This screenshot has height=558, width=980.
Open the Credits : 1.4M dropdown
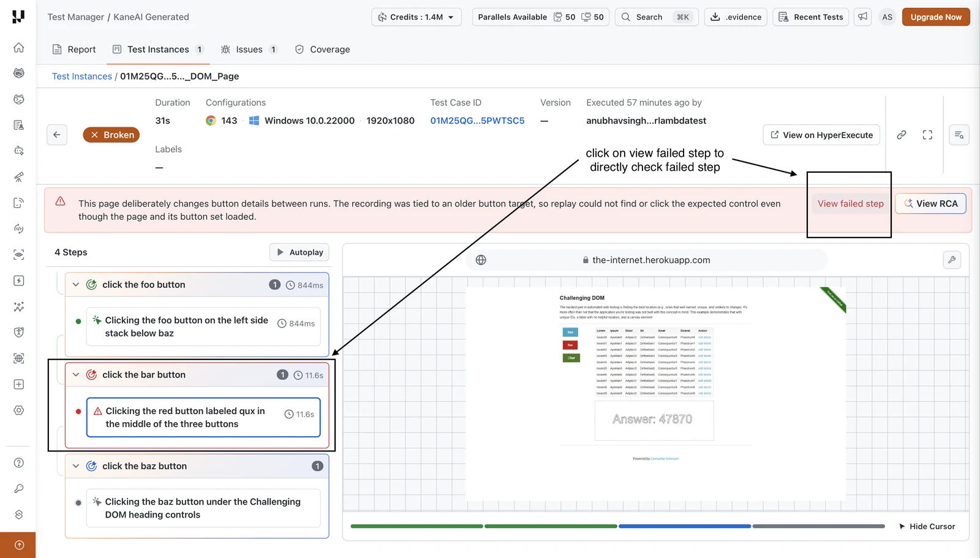[417, 17]
